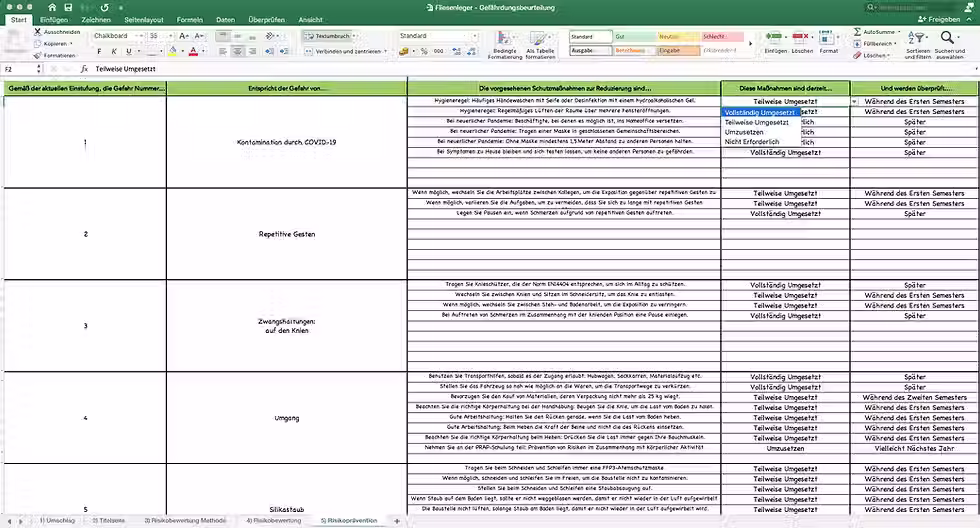Click the currency accounting format icon
Screen dimensions: 980x528
[404, 51]
